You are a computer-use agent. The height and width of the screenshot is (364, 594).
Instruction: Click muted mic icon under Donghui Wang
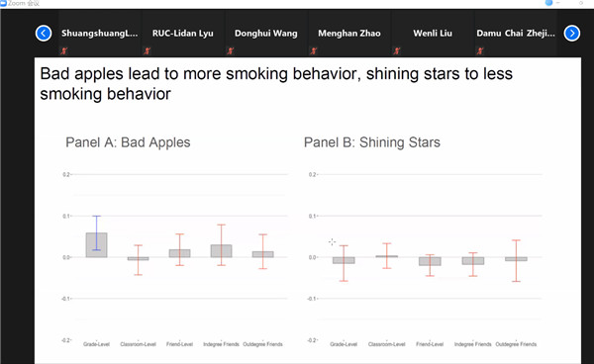click(x=231, y=50)
